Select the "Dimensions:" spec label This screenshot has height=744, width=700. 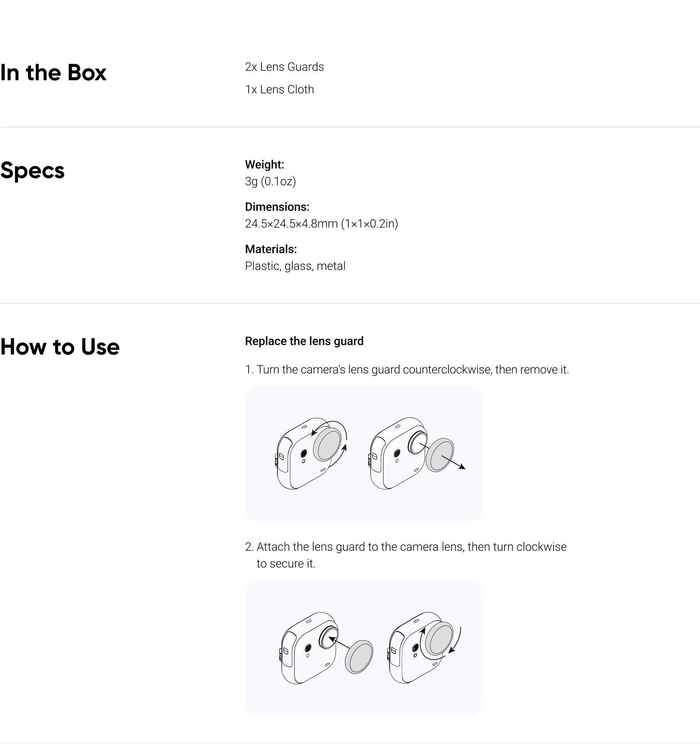[x=277, y=206]
